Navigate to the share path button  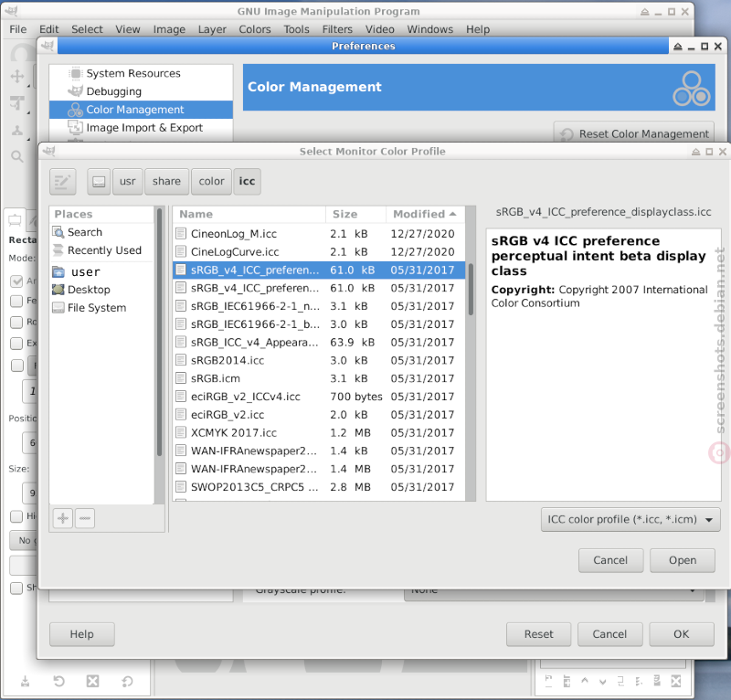click(166, 182)
